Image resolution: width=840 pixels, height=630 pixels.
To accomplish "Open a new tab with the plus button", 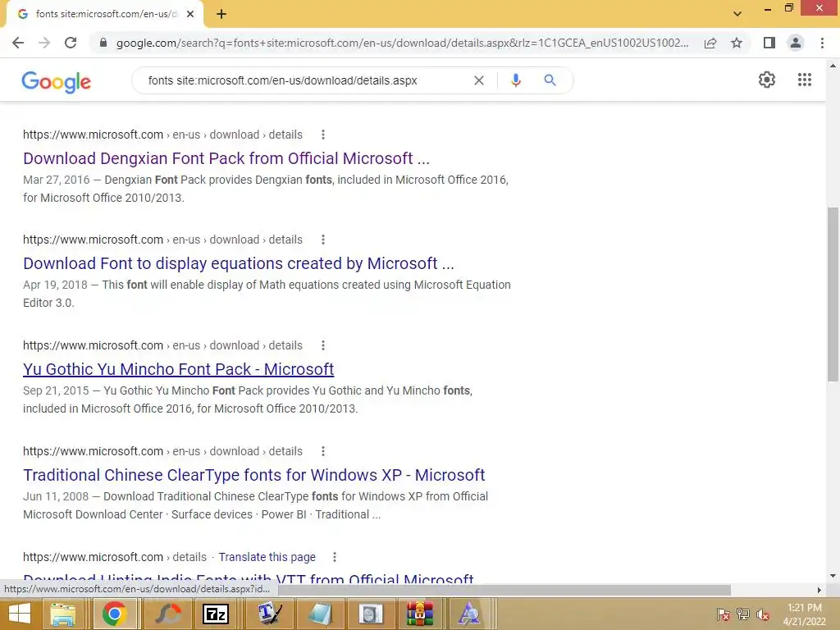I will tap(221, 15).
